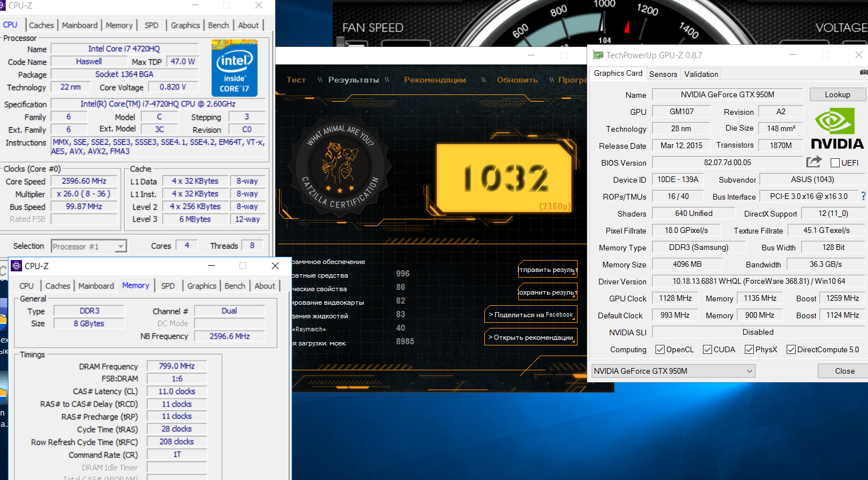Click the Intel Core i7 logo badge
The height and width of the screenshot is (480, 868).
[235, 68]
